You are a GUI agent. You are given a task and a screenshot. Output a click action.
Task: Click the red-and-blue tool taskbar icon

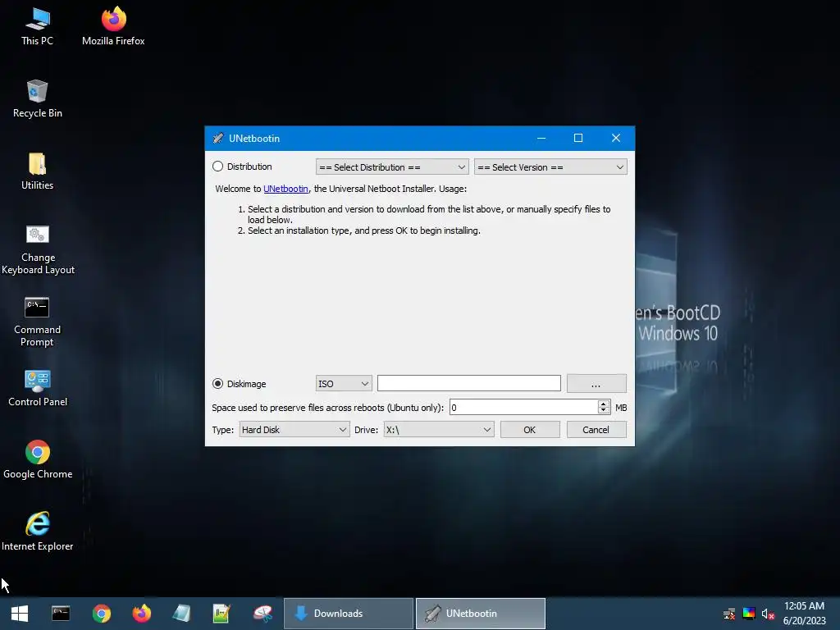(x=262, y=614)
